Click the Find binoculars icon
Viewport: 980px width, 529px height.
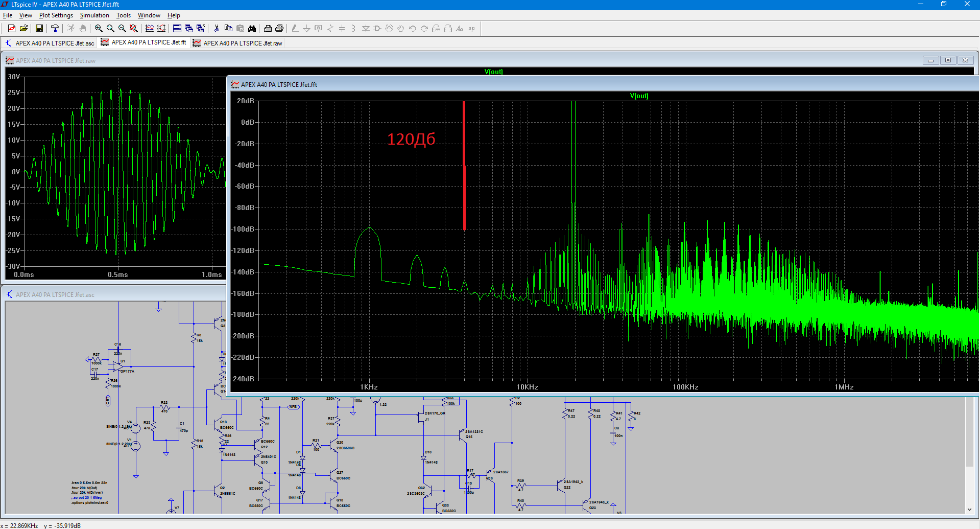tap(252, 29)
